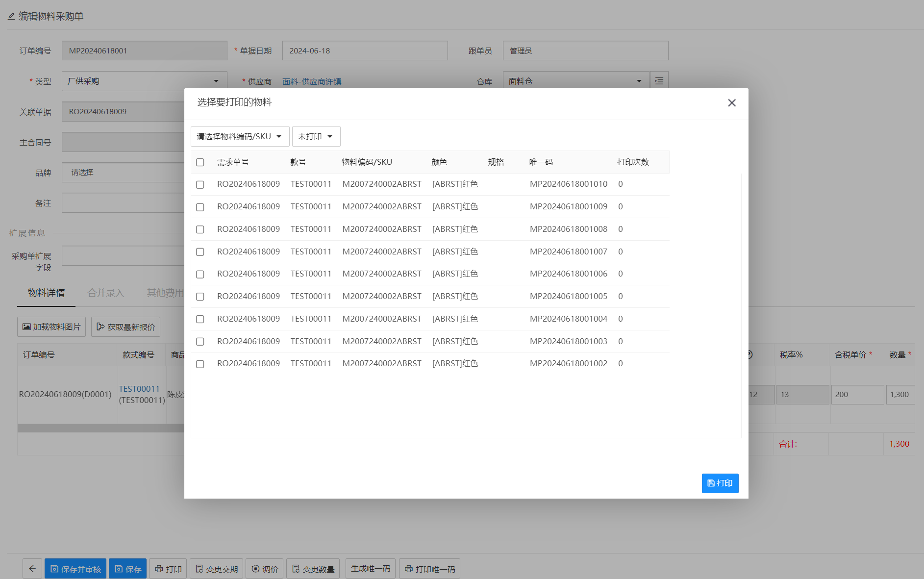
Task: Open the 面料-供应商许镇 supplier link
Action: tap(312, 82)
